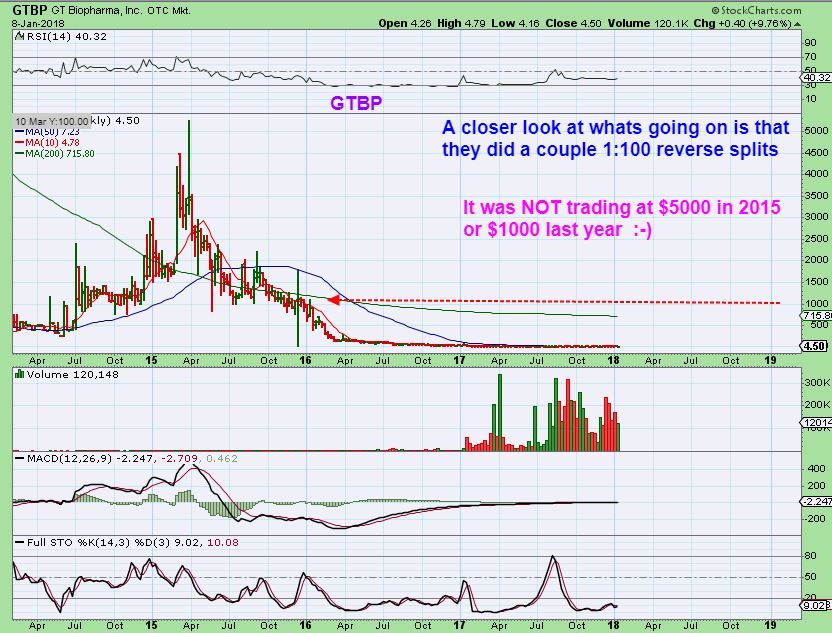Click the High 4.79 value

click(x=461, y=23)
